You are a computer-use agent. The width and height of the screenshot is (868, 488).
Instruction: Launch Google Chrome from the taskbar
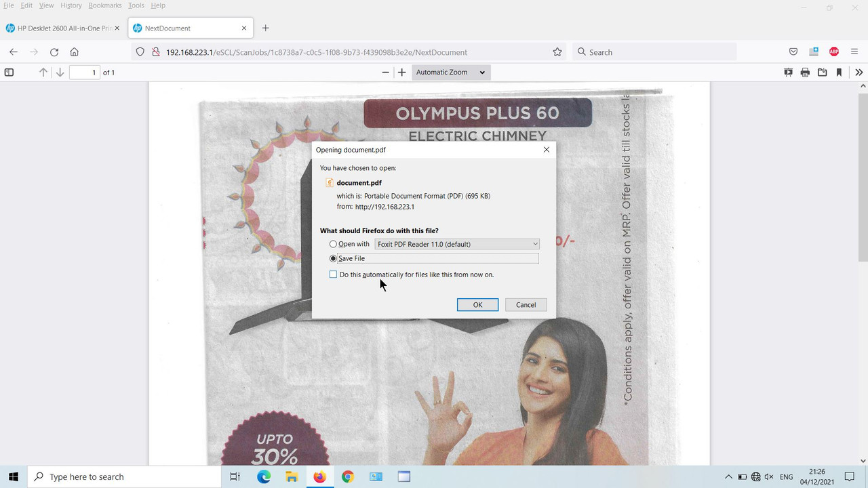[x=347, y=476]
